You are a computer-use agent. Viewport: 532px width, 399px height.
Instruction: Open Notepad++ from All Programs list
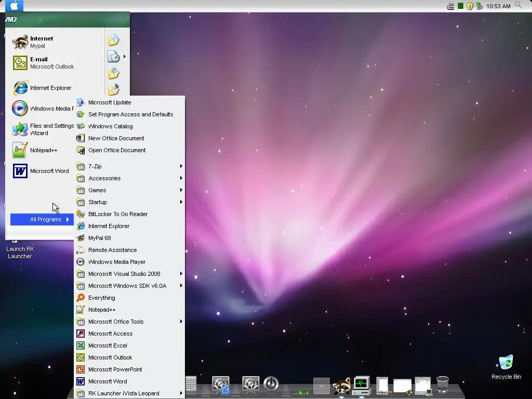129,310
